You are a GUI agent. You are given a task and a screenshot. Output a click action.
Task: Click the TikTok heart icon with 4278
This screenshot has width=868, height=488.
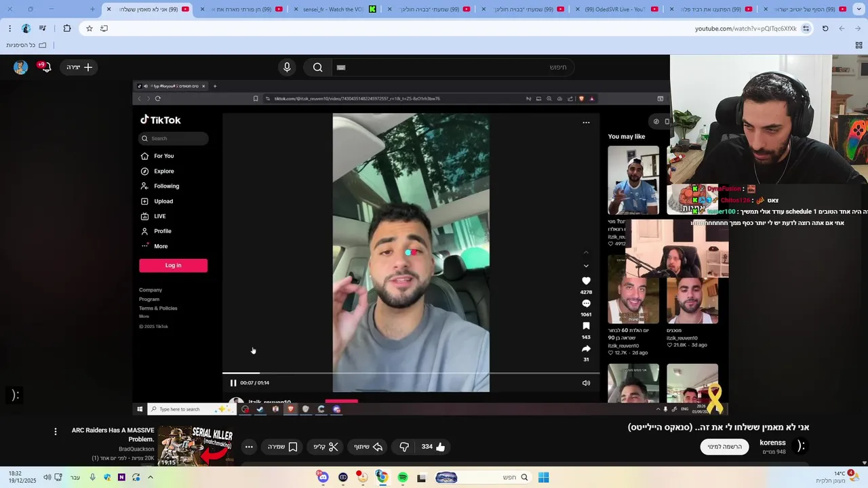[x=586, y=281]
